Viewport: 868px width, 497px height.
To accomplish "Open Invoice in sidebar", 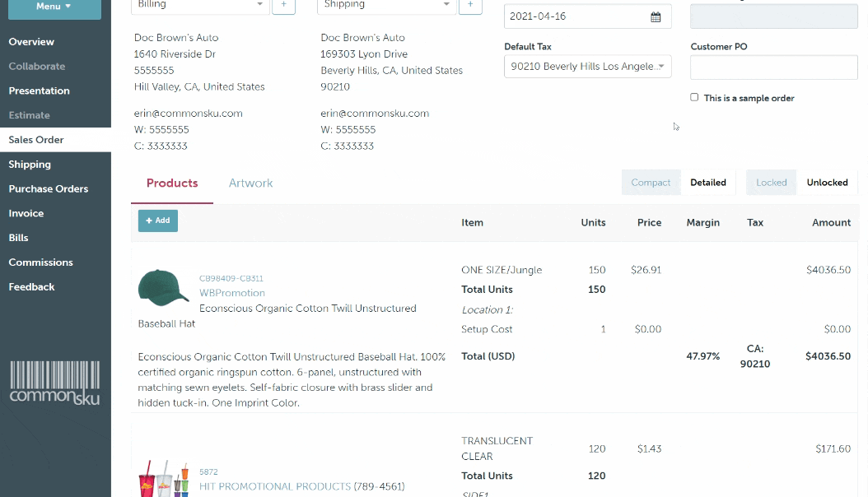I will [x=26, y=213].
